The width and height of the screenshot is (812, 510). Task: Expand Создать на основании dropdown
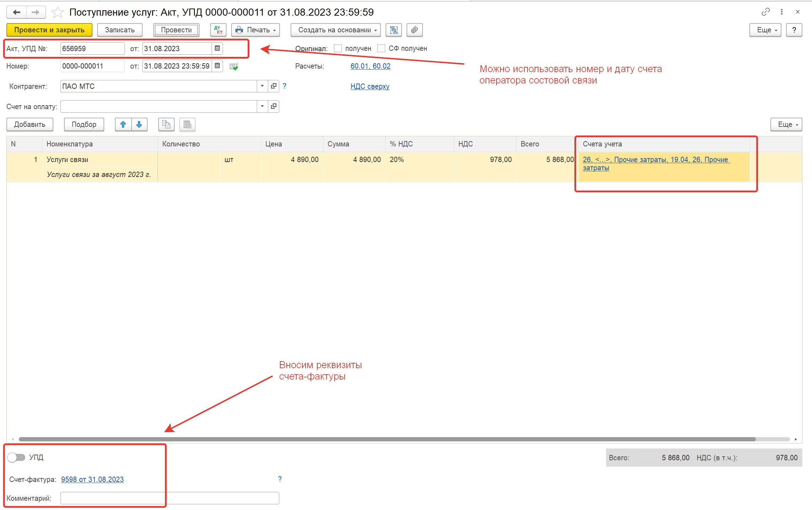pyautogui.click(x=335, y=30)
